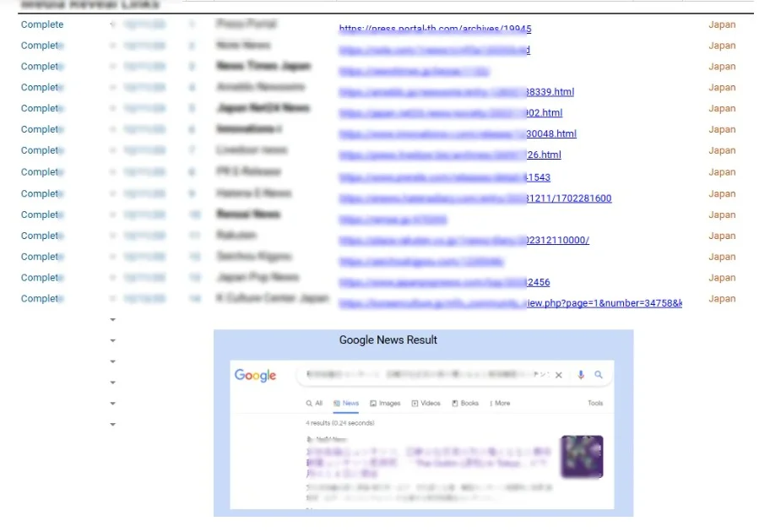The height and width of the screenshot is (532, 770).
Task: Open the More menu in Google results
Action: click(x=499, y=404)
